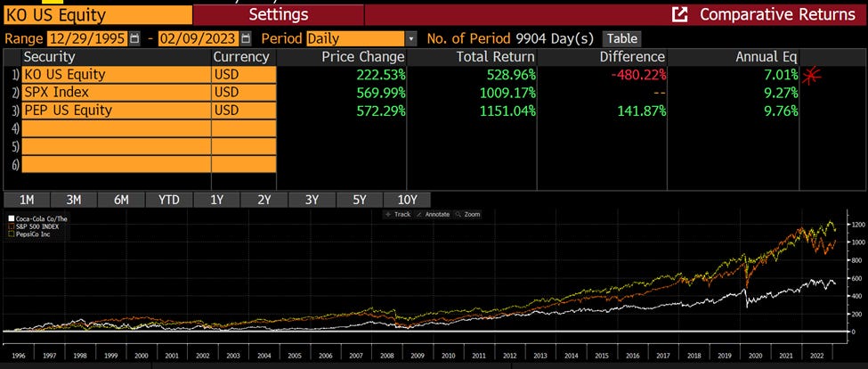Set chart range to 2Y

click(x=264, y=200)
